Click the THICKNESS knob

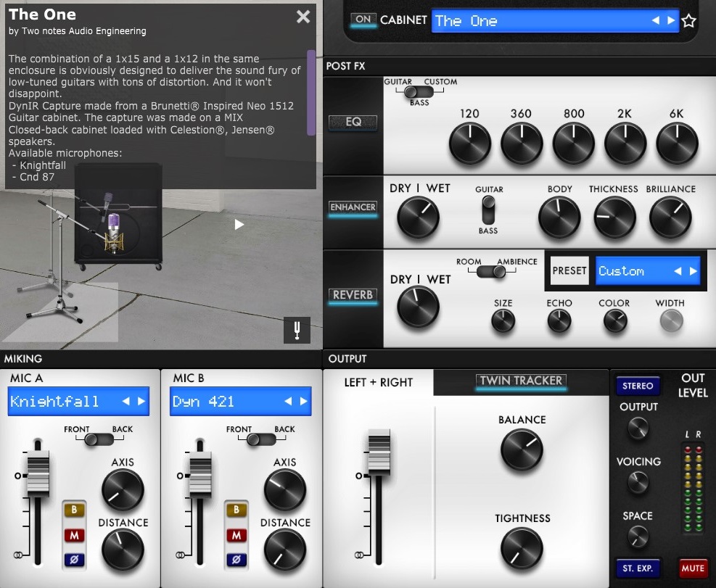pos(614,218)
